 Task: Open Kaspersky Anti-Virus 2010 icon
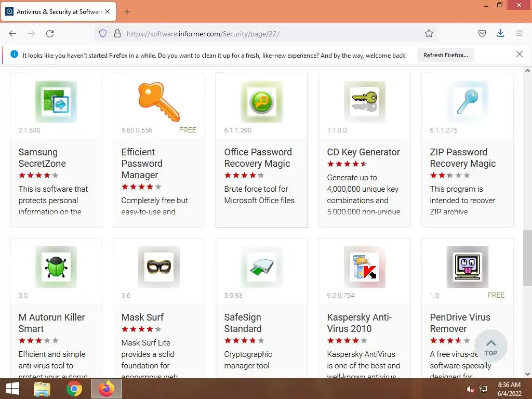coord(364,267)
